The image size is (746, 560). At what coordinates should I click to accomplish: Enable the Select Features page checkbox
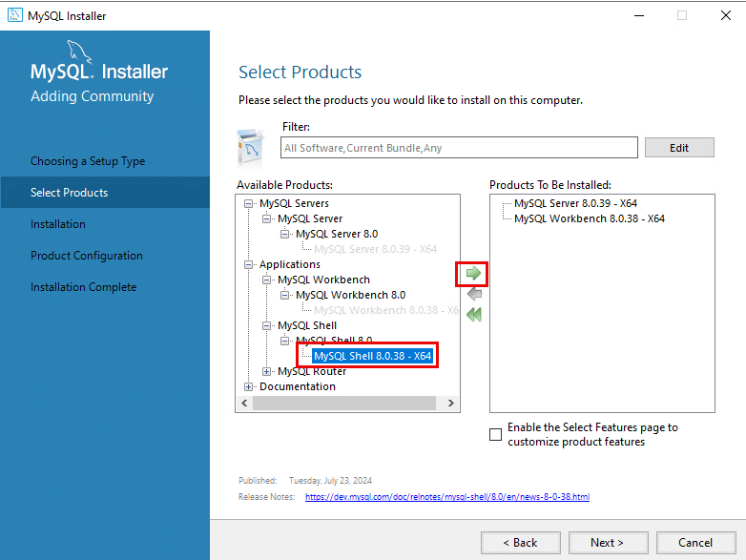pos(495,434)
